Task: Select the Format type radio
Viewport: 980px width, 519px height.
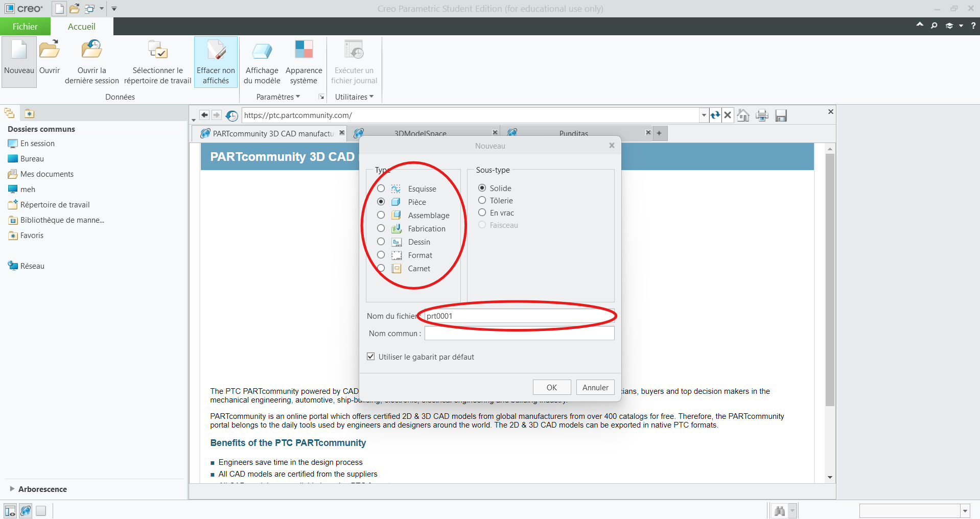Action: (381, 255)
